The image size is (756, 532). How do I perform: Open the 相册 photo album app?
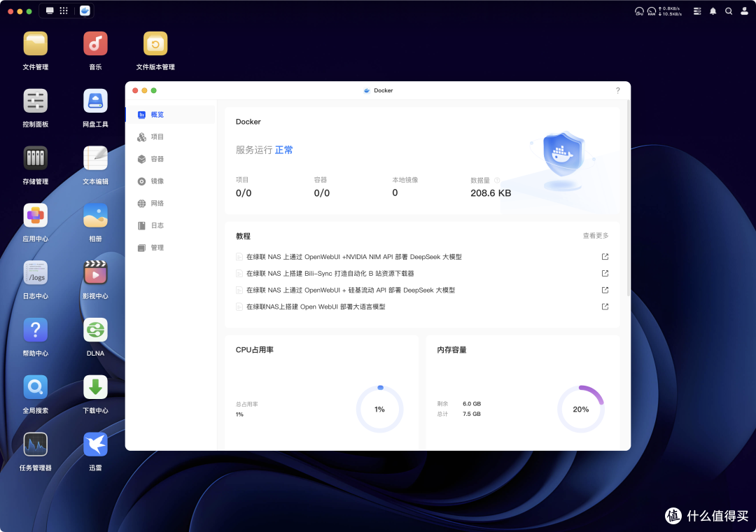pos(95,216)
